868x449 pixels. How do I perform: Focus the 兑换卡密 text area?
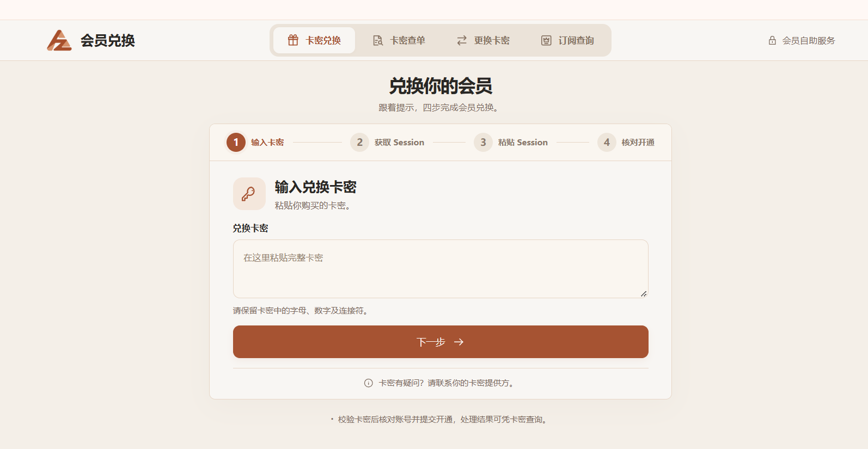(441, 269)
